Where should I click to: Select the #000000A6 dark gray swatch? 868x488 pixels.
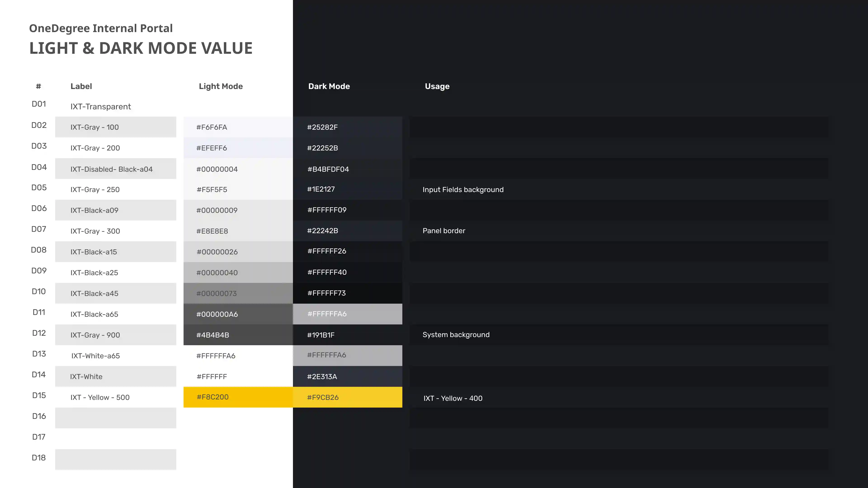point(238,314)
